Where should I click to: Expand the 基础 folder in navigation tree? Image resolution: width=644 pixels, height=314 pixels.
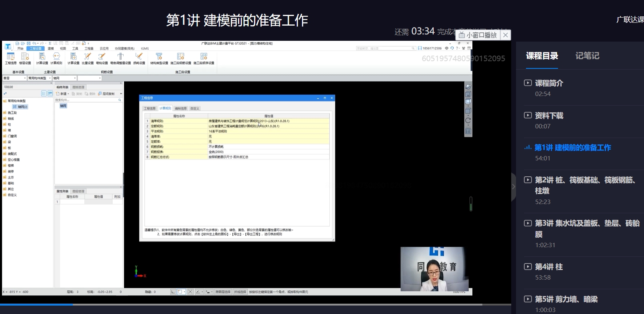coord(4,183)
